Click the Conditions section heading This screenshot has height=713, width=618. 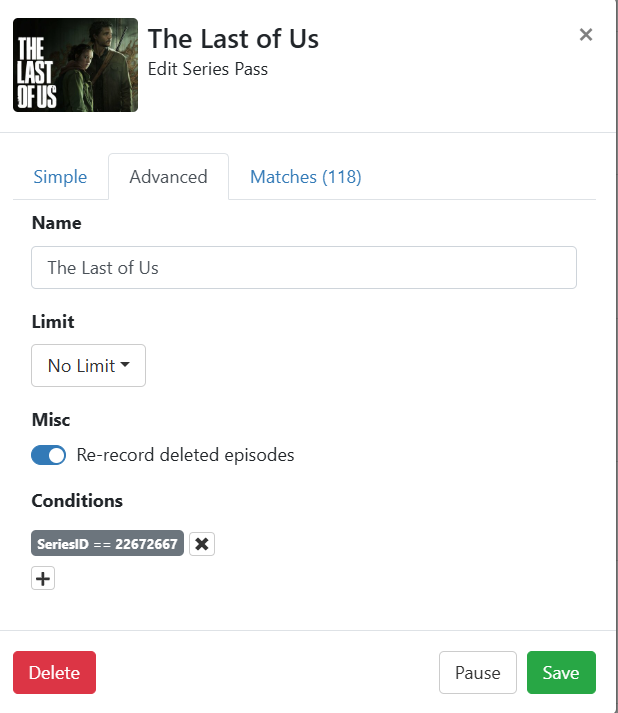(77, 501)
